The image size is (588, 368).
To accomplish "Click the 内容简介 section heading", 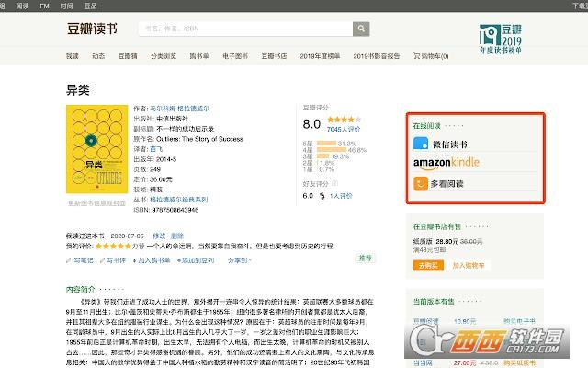I will click(x=80, y=289).
